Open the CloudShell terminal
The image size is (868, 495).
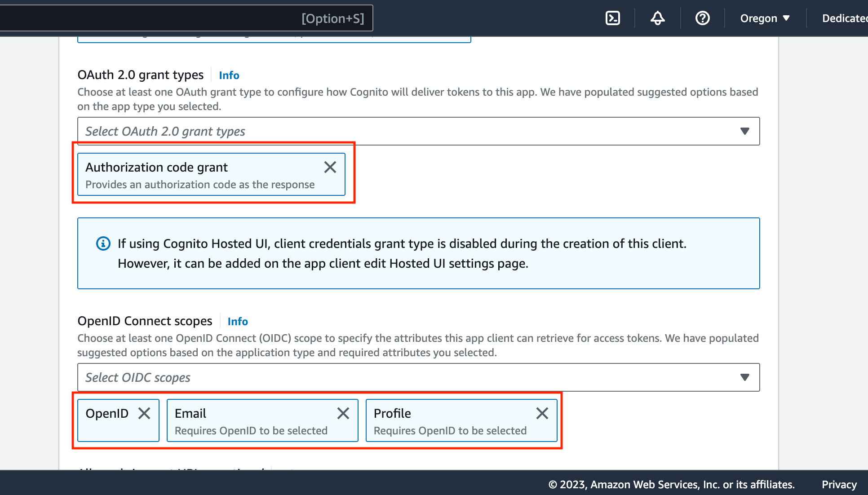[x=612, y=18]
